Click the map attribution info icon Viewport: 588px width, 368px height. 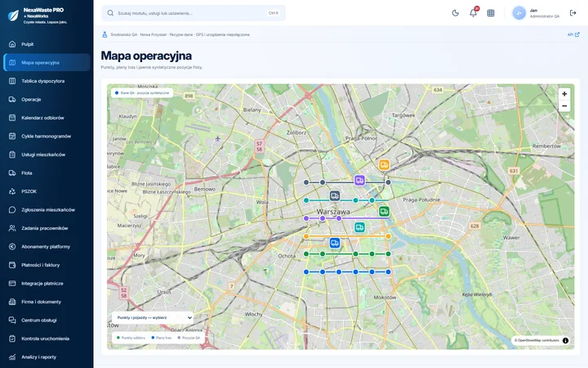click(565, 340)
